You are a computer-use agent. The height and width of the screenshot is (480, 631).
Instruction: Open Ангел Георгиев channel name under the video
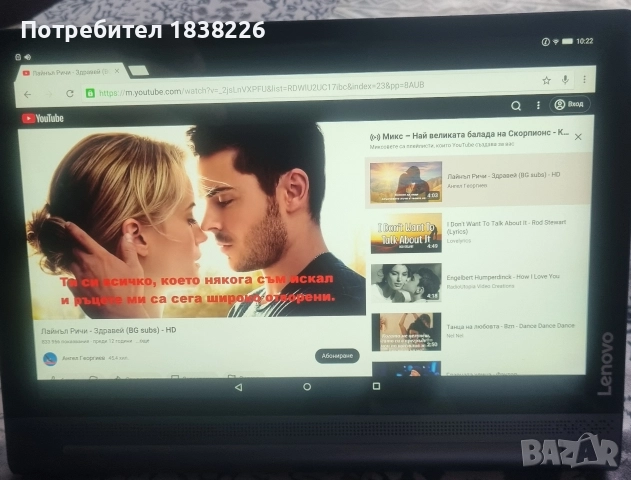point(83,358)
